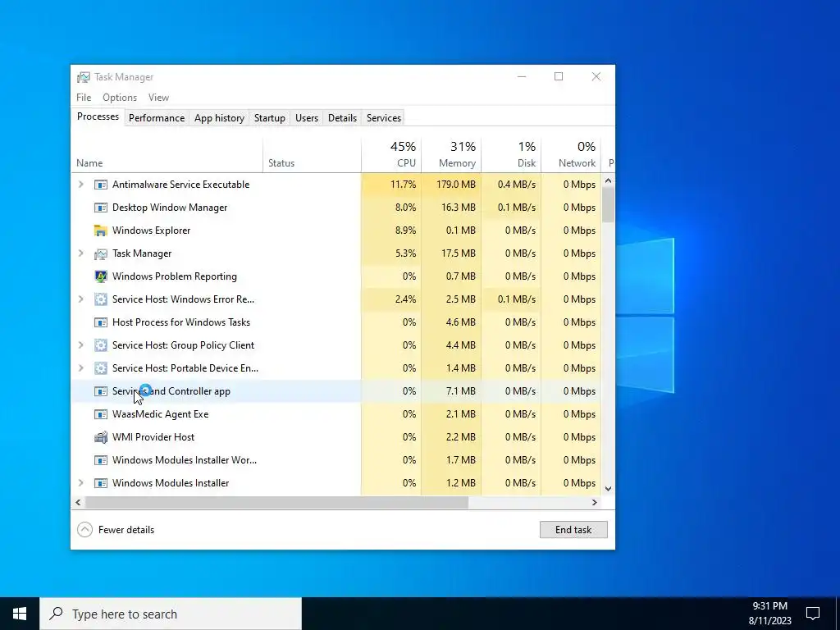The image size is (840, 630).
Task: Switch to the Services tab
Action: click(384, 118)
